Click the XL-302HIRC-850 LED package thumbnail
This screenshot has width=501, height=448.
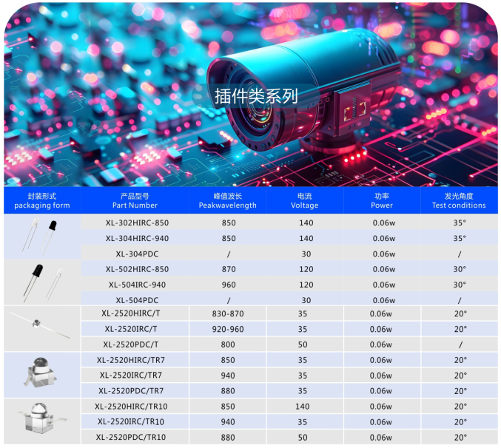[x=38, y=238]
